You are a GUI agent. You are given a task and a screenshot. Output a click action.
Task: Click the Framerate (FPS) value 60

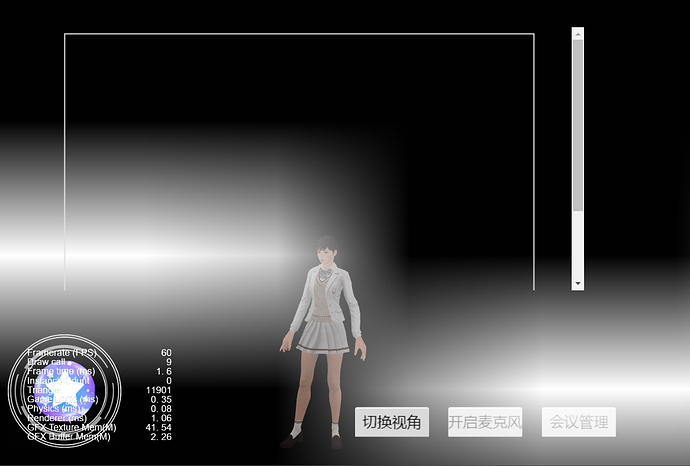pos(166,352)
